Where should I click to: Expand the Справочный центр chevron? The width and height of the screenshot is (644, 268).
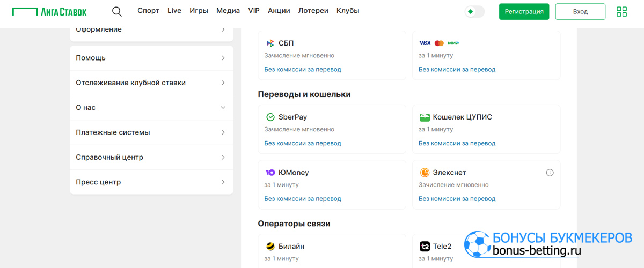coord(223,158)
